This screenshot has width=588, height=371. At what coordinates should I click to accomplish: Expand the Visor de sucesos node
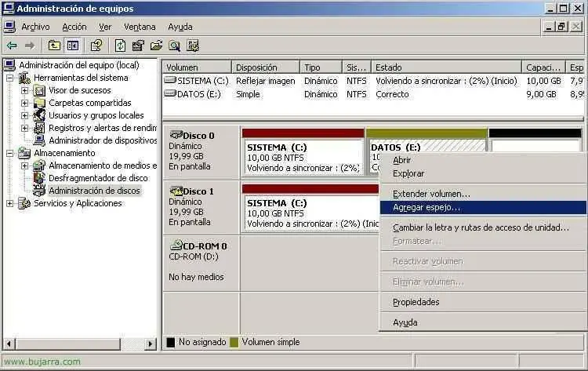coord(25,90)
